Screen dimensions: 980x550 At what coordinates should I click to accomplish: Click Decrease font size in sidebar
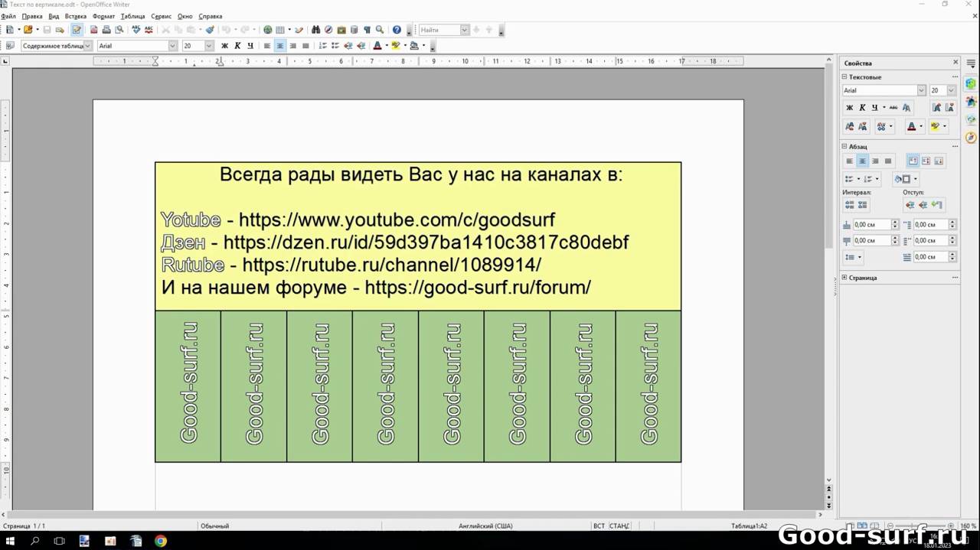pos(949,107)
